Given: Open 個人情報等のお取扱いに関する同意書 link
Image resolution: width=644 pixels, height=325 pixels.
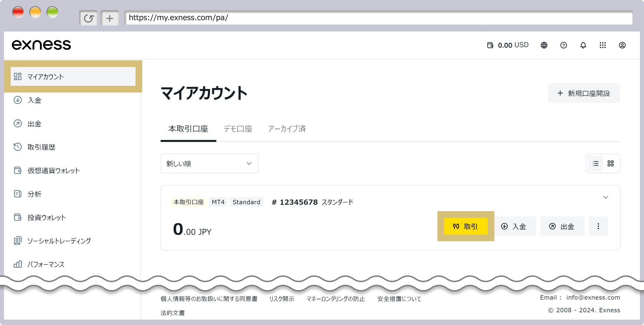Looking at the screenshot, I should [x=209, y=299].
